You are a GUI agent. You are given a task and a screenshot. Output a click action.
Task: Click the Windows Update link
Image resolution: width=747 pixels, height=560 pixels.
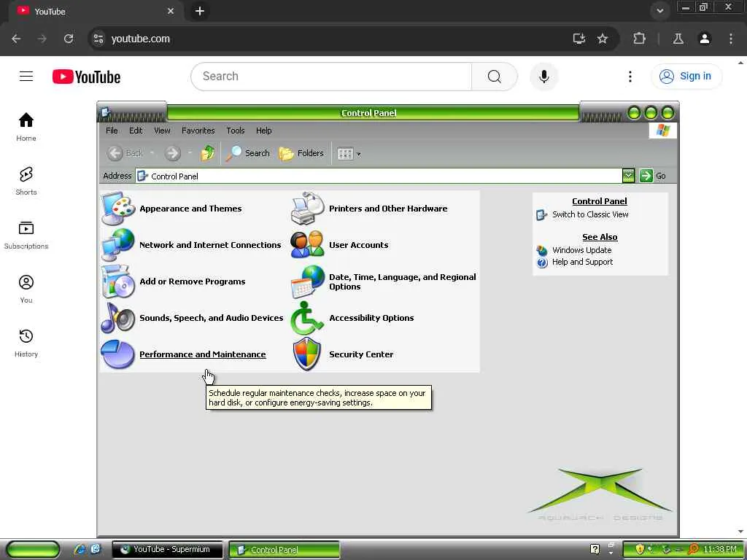pyautogui.click(x=581, y=250)
